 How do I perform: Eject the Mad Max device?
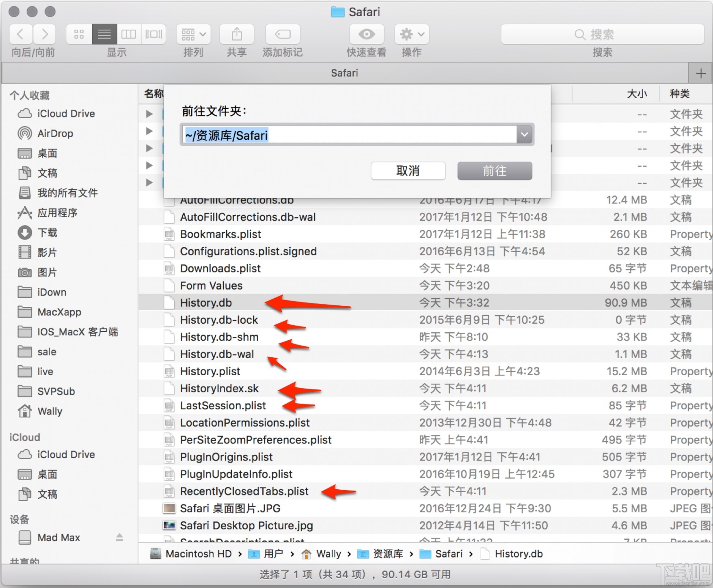119,537
